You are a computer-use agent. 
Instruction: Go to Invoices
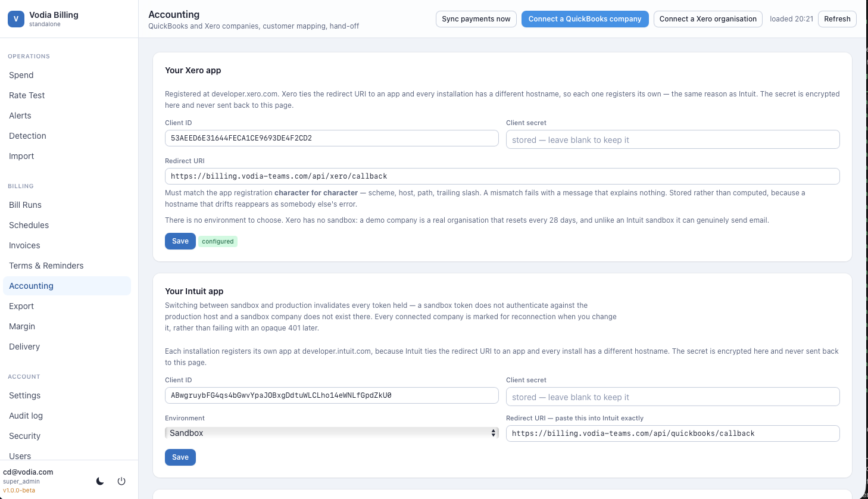coord(67,245)
